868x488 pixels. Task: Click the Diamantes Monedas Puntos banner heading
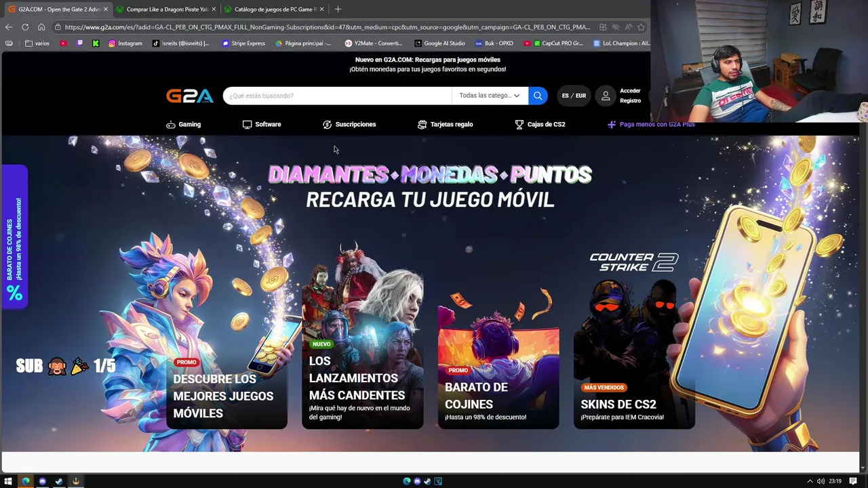point(430,175)
